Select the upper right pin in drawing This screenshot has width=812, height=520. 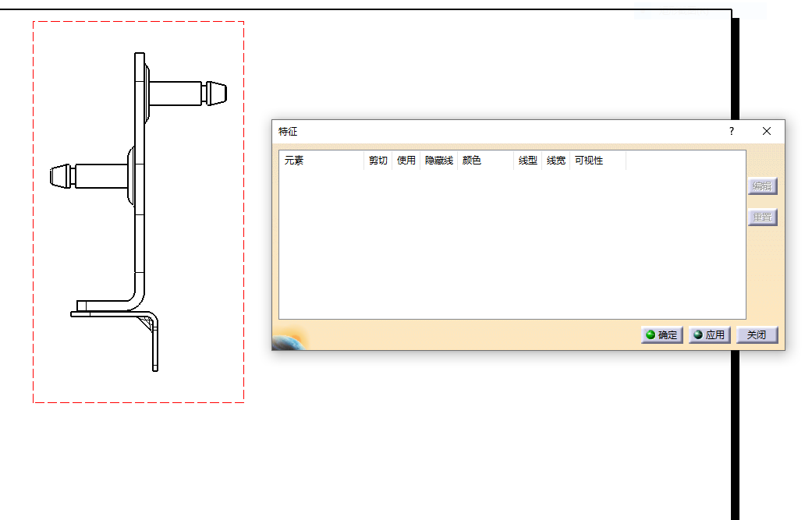(x=187, y=93)
